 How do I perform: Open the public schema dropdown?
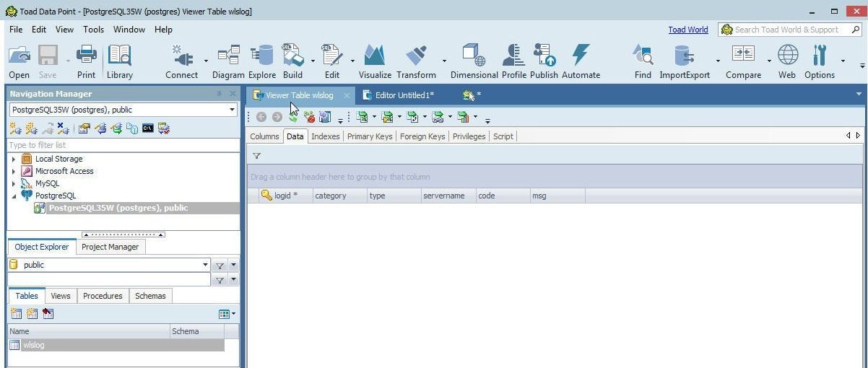pyautogui.click(x=206, y=265)
